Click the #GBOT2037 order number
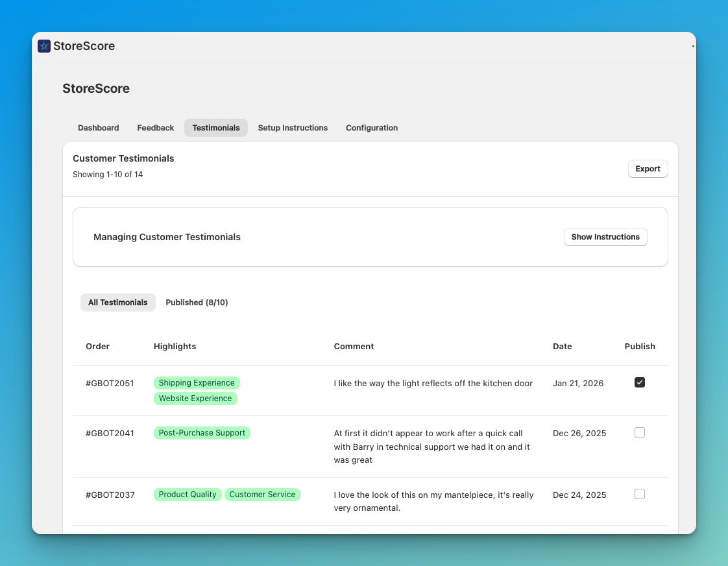 pyautogui.click(x=110, y=494)
